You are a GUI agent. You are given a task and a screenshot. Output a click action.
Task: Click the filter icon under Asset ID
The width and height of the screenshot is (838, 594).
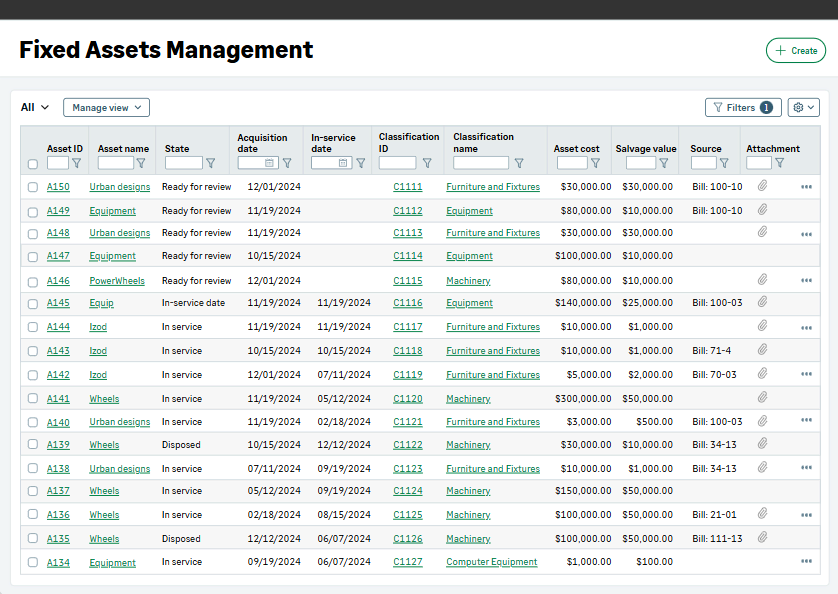point(76,163)
